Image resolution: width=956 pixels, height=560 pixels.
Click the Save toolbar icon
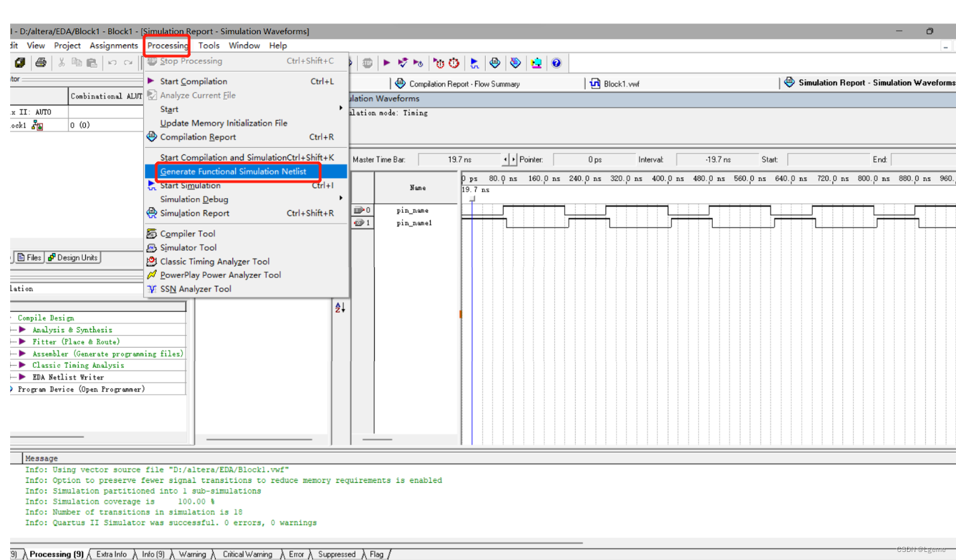20,62
